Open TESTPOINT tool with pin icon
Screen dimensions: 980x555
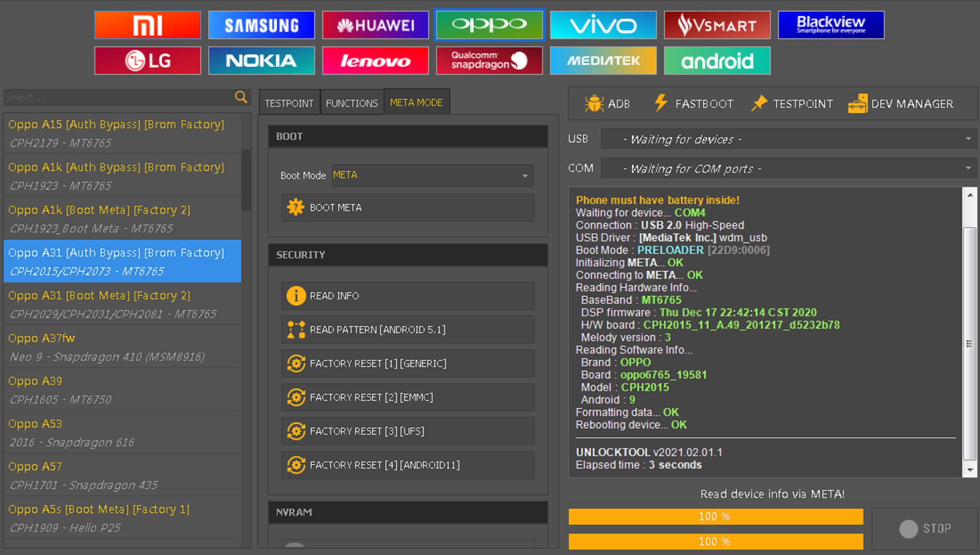[x=792, y=104]
